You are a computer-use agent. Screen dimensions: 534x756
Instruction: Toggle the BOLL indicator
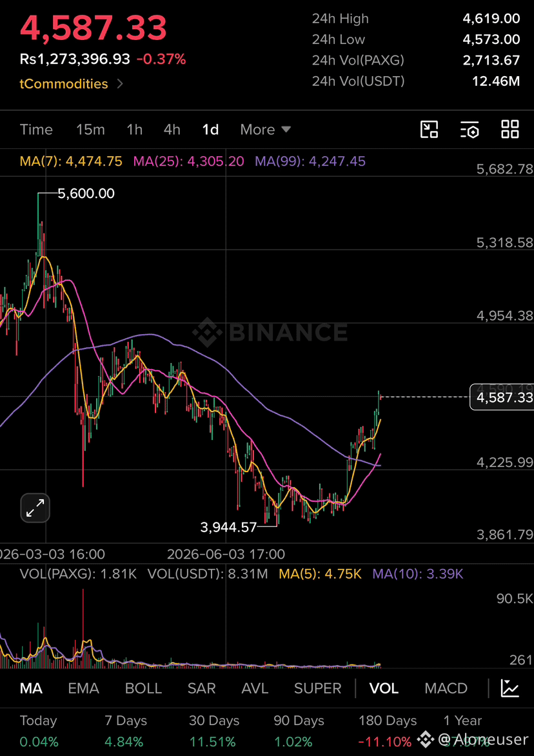143,688
